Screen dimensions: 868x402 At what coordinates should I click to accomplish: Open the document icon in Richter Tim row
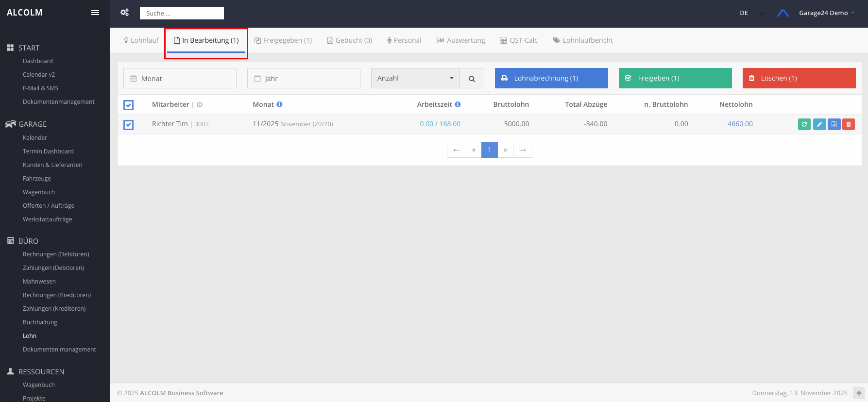(x=834, y=124)
